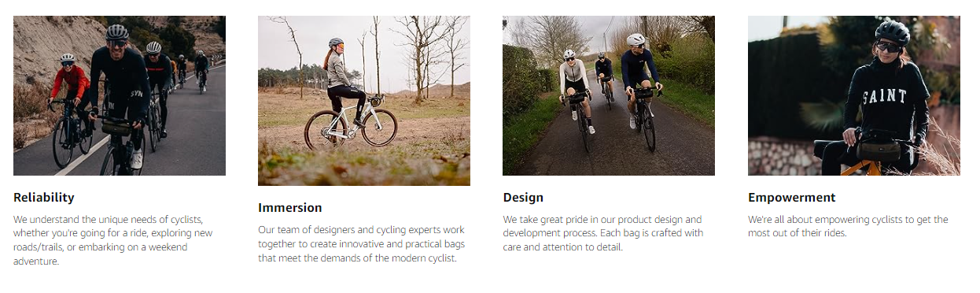Screen dimensions: 980x293
Task: Click the Design heading
Action: pyautogui.click(x=523, y=198)
